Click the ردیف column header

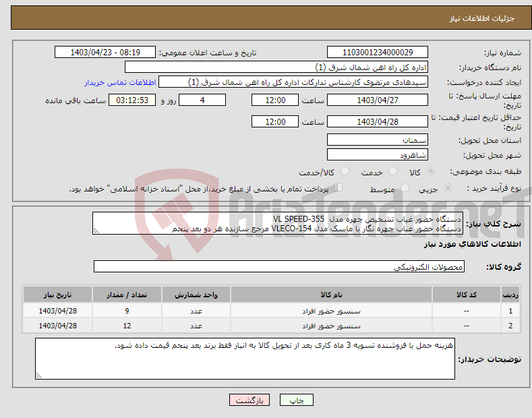pyautogui.click(x=510, y=295)
